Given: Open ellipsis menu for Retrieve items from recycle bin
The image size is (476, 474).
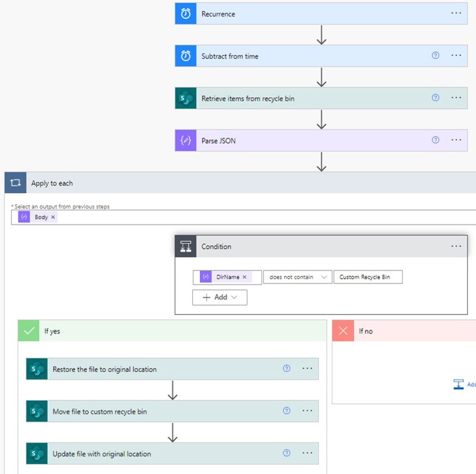Looking at the screenshot, I should point(456,98).
